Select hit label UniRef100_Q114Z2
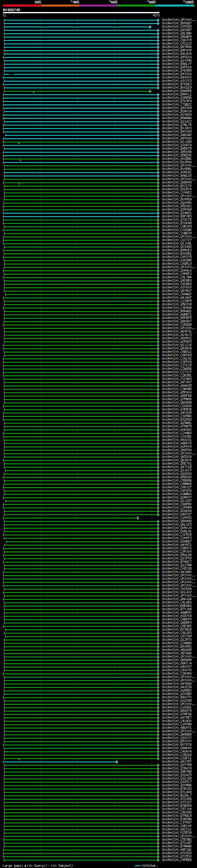197x868 pixels. tap(177, 121)
